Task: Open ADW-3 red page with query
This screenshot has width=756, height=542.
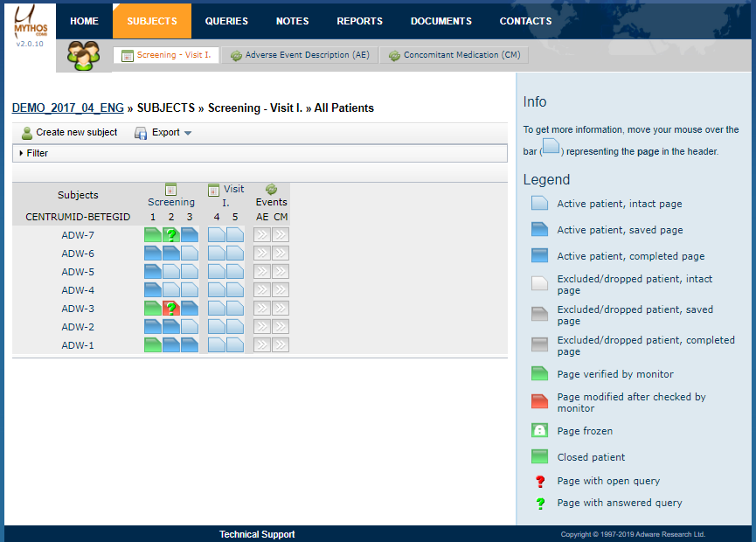Action: pos(171,308)
